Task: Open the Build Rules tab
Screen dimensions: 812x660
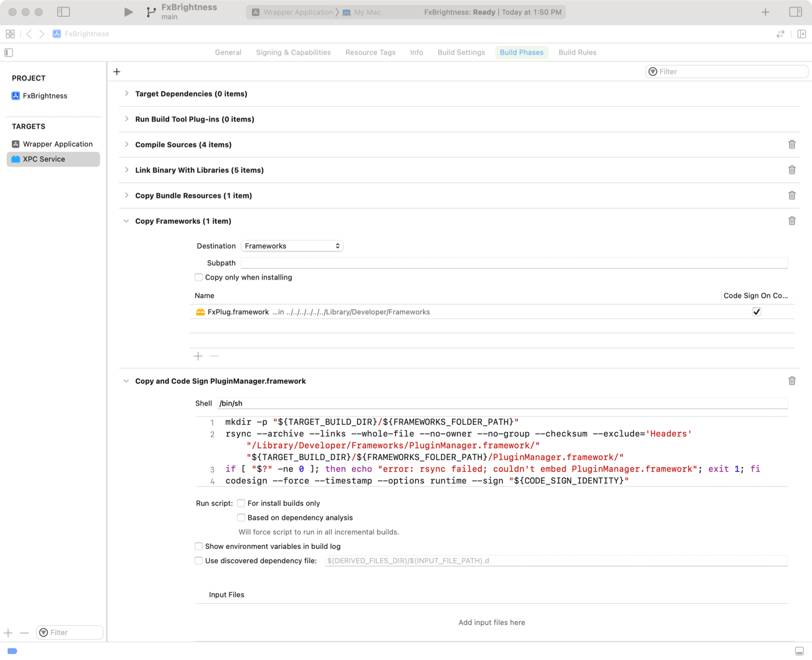Action: pyautogui.click(x=577, y=52)
